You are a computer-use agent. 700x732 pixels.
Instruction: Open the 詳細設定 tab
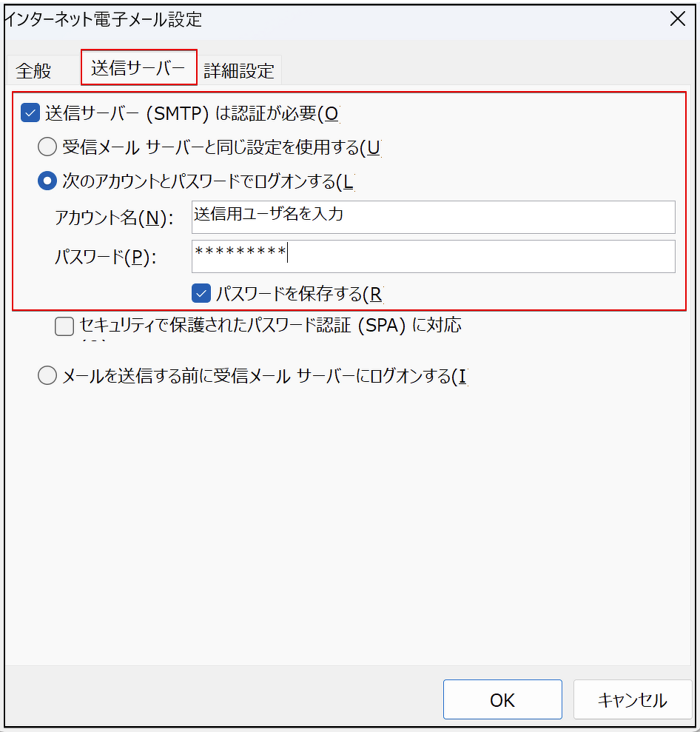239,70
